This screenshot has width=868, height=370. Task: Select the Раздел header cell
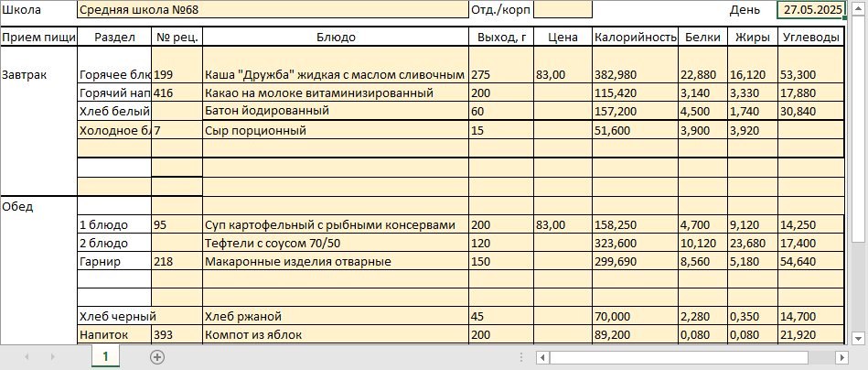pos(114,38)
